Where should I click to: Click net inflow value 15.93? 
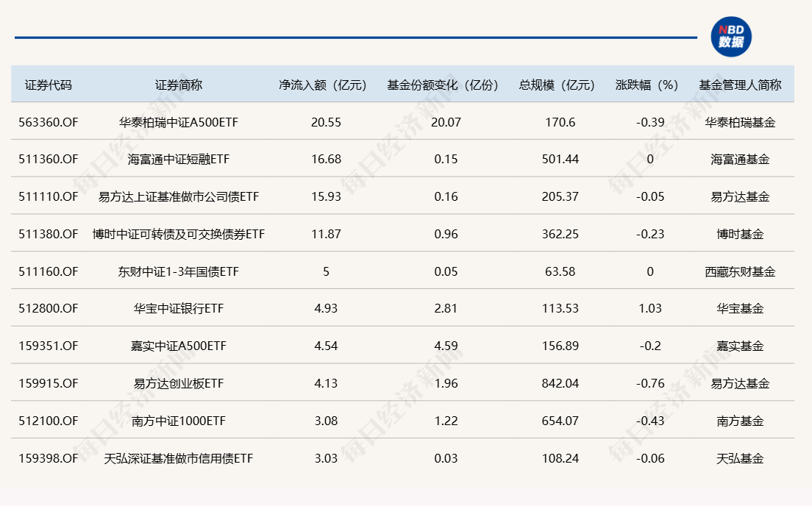point(327,197)
